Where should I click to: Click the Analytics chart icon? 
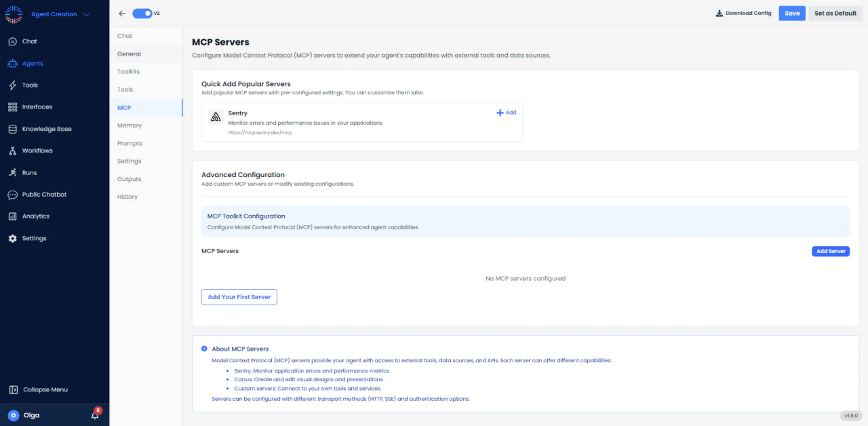(x=12, y=216)
